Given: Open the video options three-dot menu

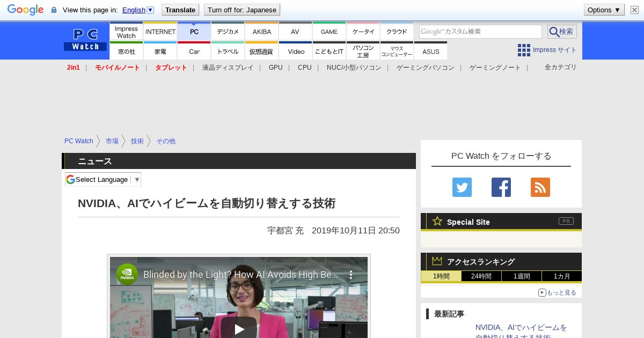Looking at the screenshot, I should click(351, 275).
